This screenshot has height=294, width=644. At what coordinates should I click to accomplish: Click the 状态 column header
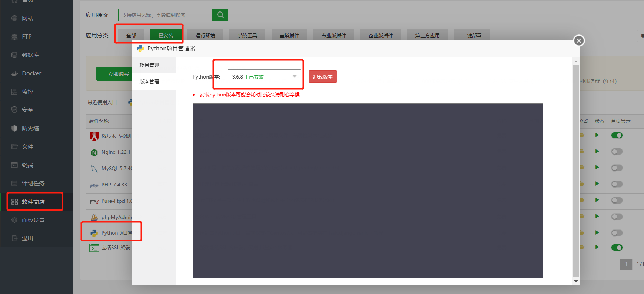point(600,121)
